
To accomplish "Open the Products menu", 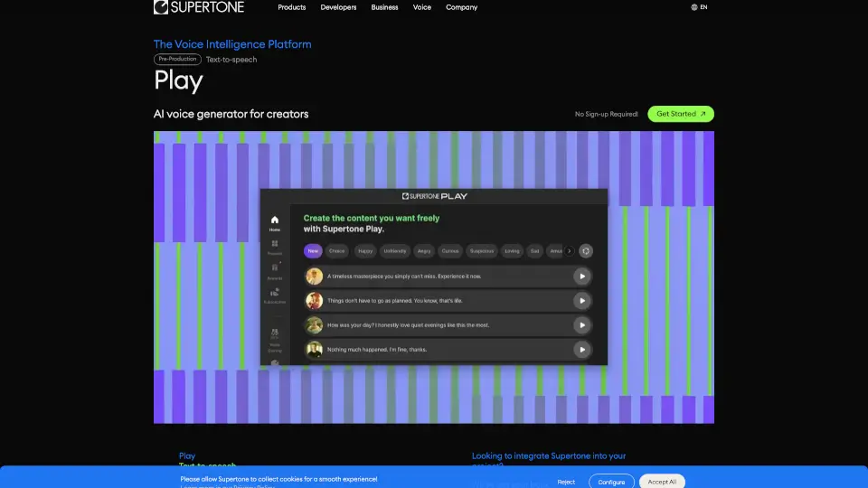I will (291, 7).
